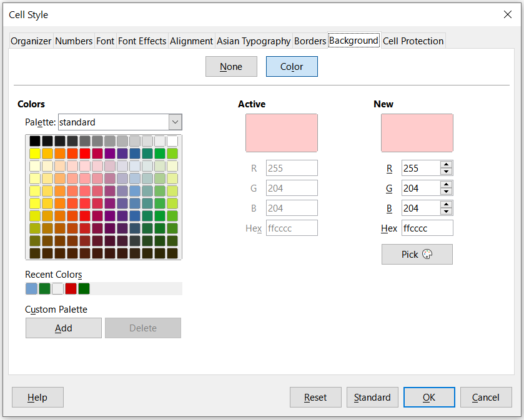Increase the New R value

tap(446, 164)
